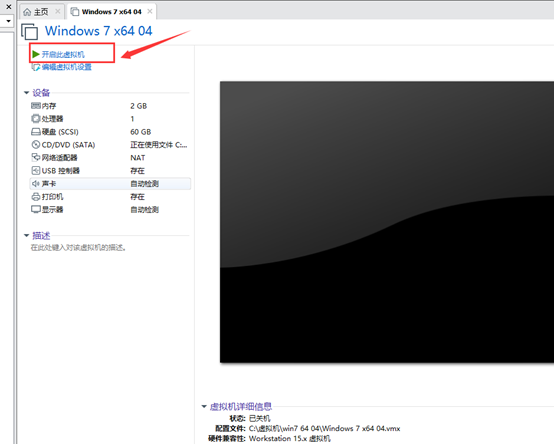Click the 显示器 display monitor icon

pos(36,209)
